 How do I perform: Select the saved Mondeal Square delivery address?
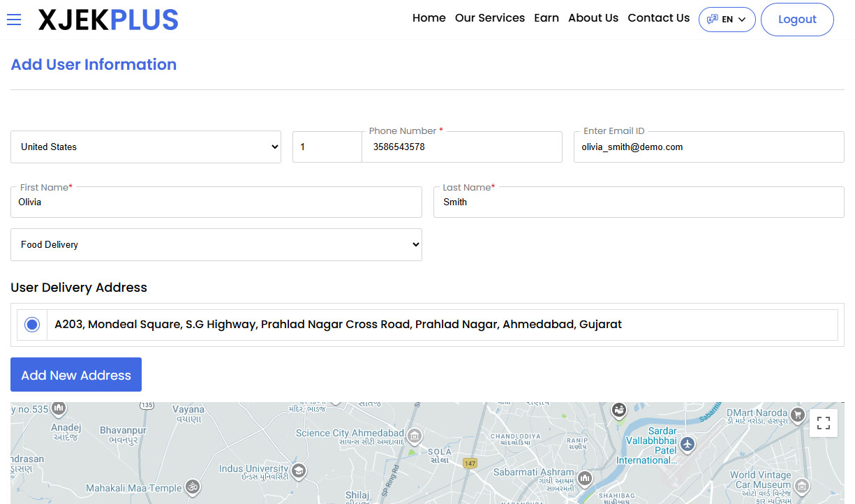point(31,324)
